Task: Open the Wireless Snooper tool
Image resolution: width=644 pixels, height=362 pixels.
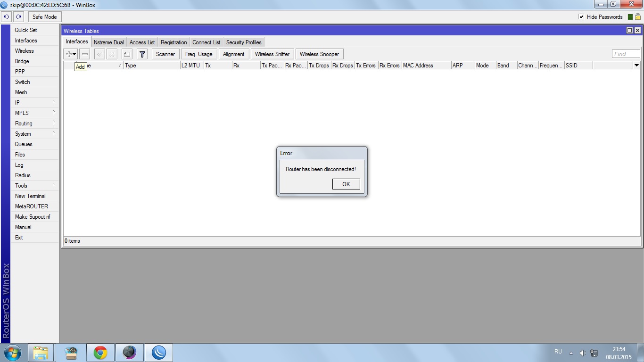Action: (x=319, y=54)
